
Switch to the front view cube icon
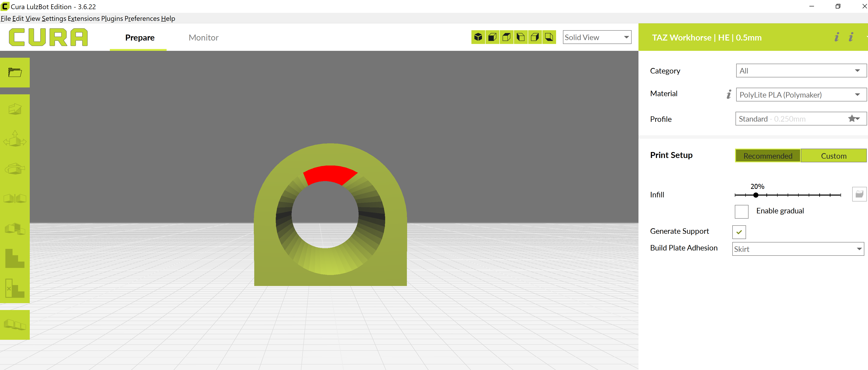tap(492, 37)
